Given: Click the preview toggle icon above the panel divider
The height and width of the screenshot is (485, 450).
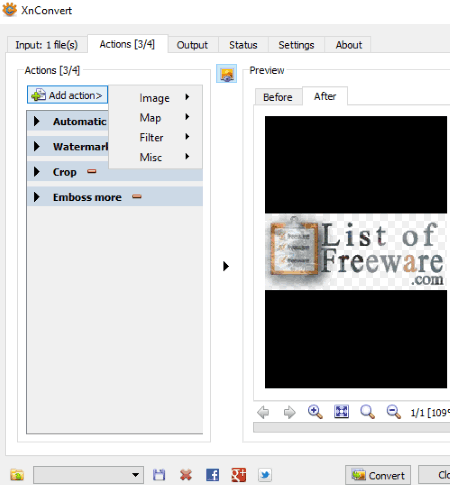Looking at the screenshot, I should (x=226, y=74).
